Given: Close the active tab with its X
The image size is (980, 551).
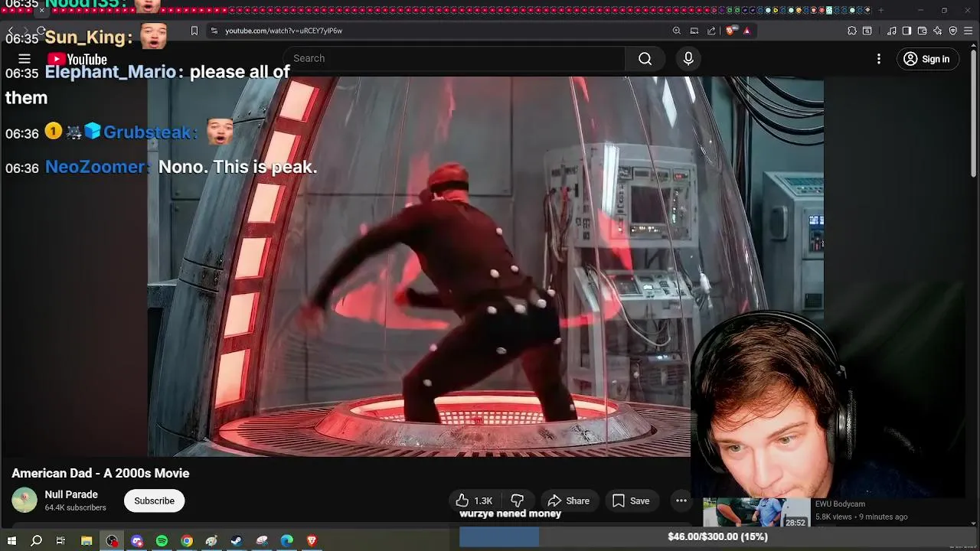Looking at the screenshot, I should tap(41, 10).
